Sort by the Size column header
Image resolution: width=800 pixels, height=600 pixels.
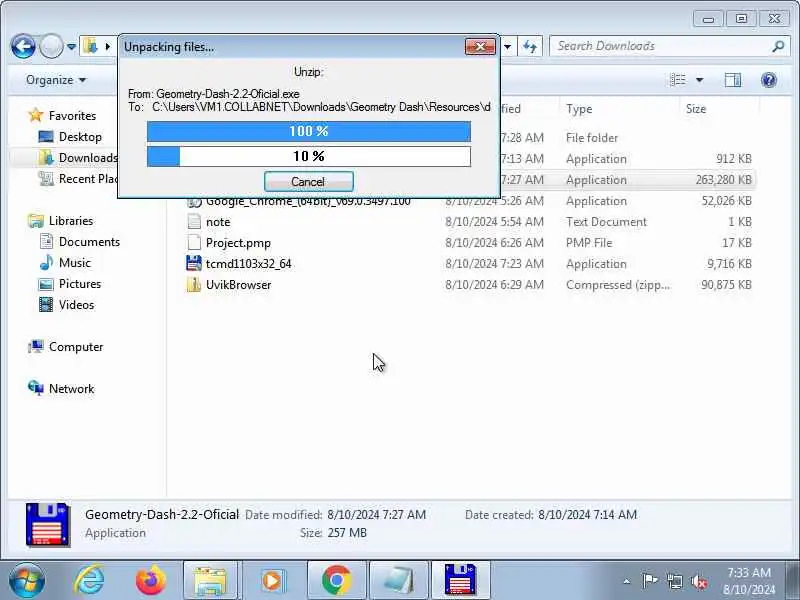(x=696, y=109)
